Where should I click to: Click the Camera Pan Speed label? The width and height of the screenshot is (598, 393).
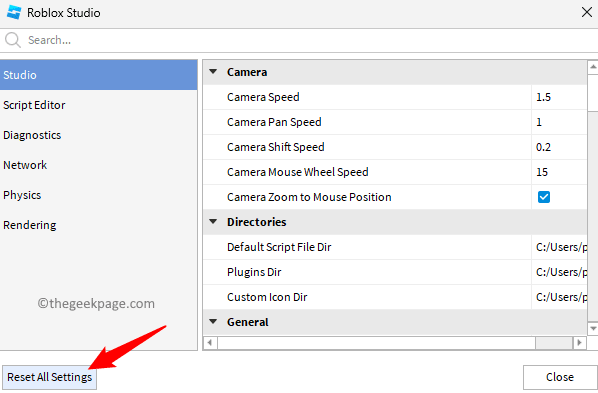[x=274, y=122]
